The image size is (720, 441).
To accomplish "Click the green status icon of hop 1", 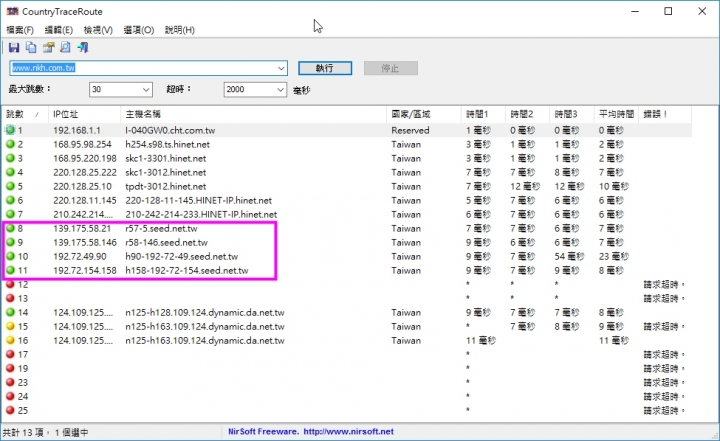I will (x=10, y=130).
